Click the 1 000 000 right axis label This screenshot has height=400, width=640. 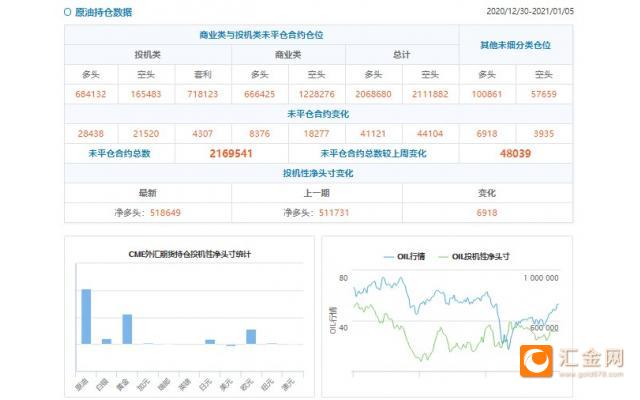[x=541, y=278]
